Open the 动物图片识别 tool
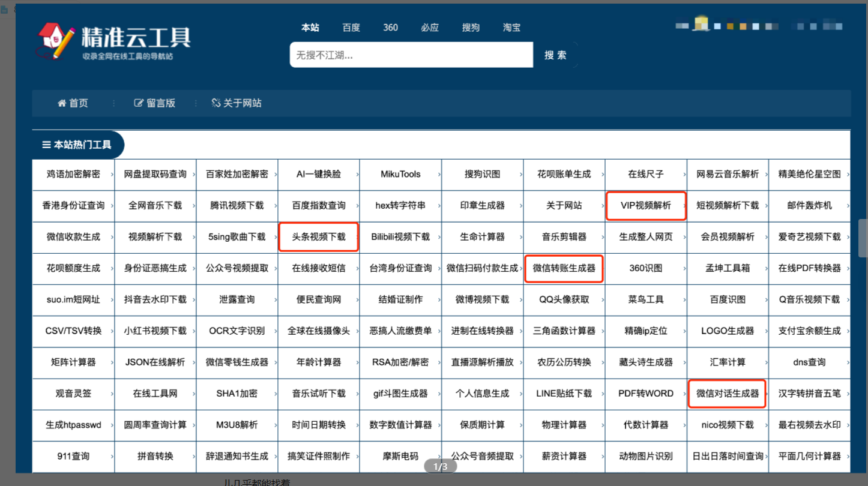Viewport: 868px width, 486px height. [x=646, y=456]
